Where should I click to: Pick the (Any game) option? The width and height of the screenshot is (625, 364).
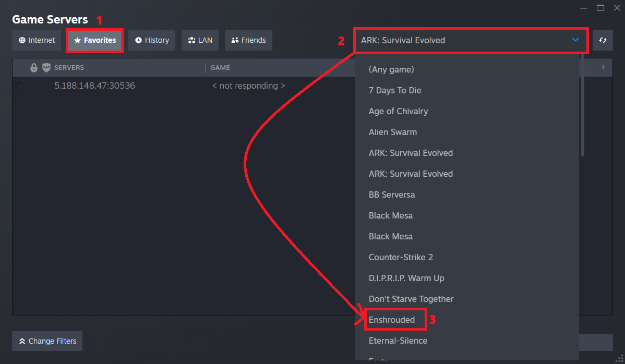pyautogui.click(x=391, y=69)
